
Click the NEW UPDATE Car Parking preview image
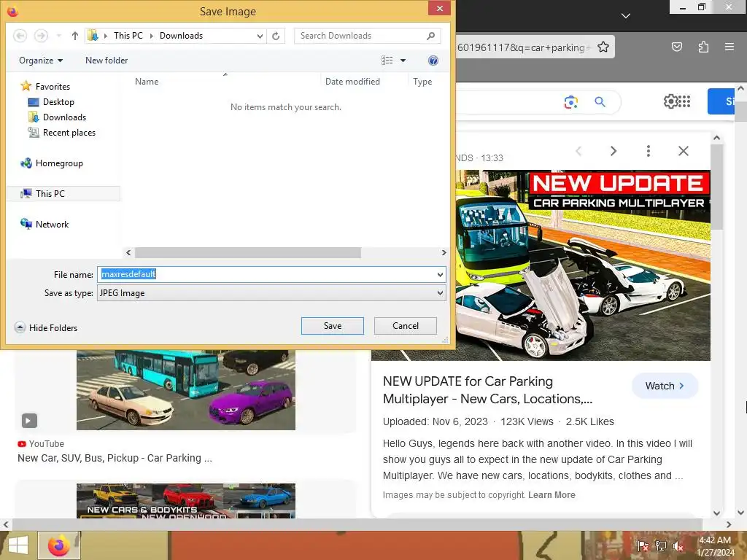(583, 265)
